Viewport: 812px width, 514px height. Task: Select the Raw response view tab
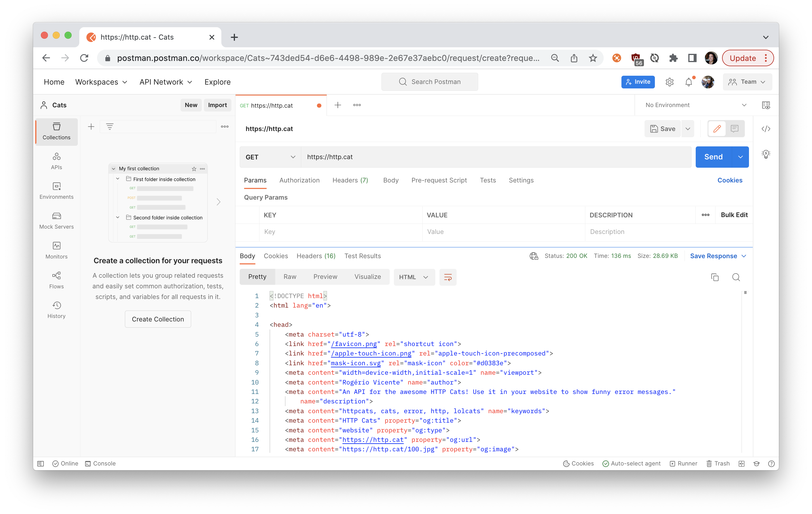290,277
